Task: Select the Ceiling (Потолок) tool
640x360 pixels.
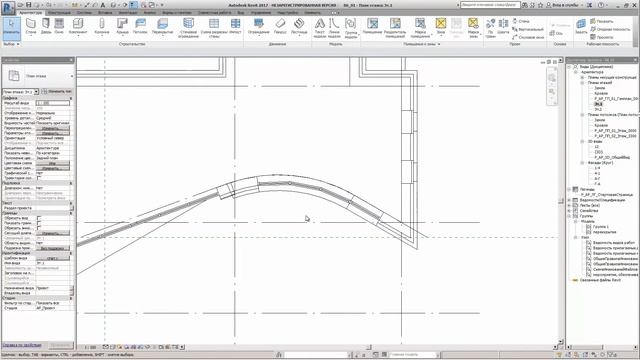Action: tap(140, 27)
